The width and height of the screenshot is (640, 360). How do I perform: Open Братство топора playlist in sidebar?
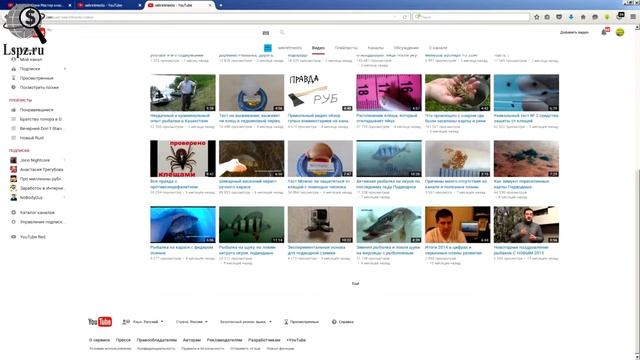point(41,119)
